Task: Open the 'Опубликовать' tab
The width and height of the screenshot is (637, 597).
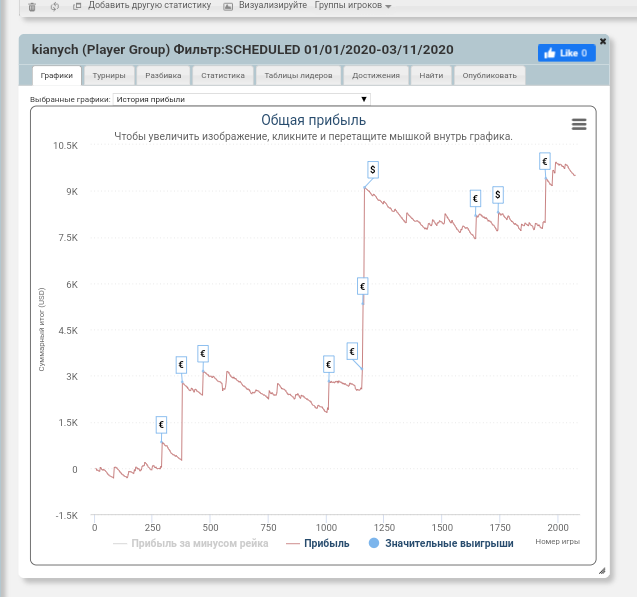Action: 489,76
